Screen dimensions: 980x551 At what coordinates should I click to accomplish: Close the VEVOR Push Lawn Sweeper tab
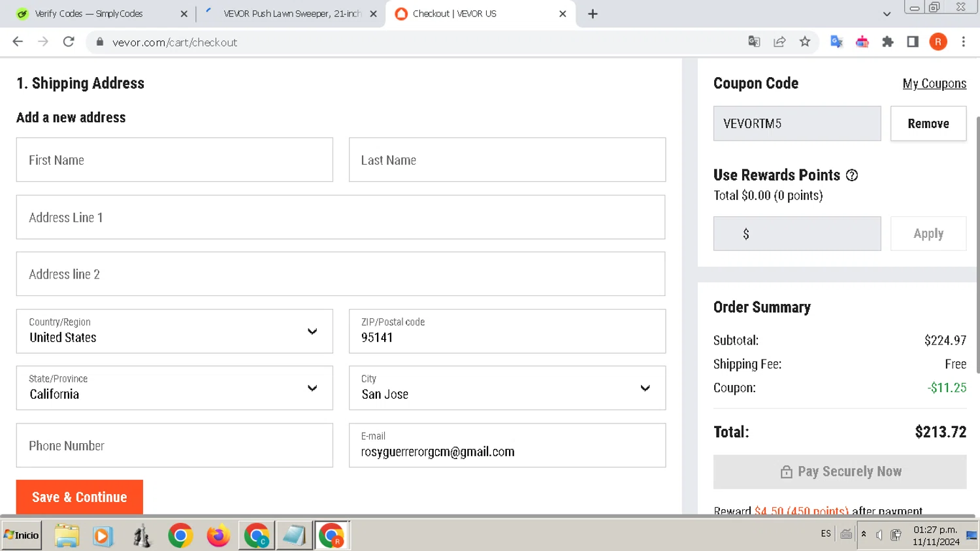point(373,14)
